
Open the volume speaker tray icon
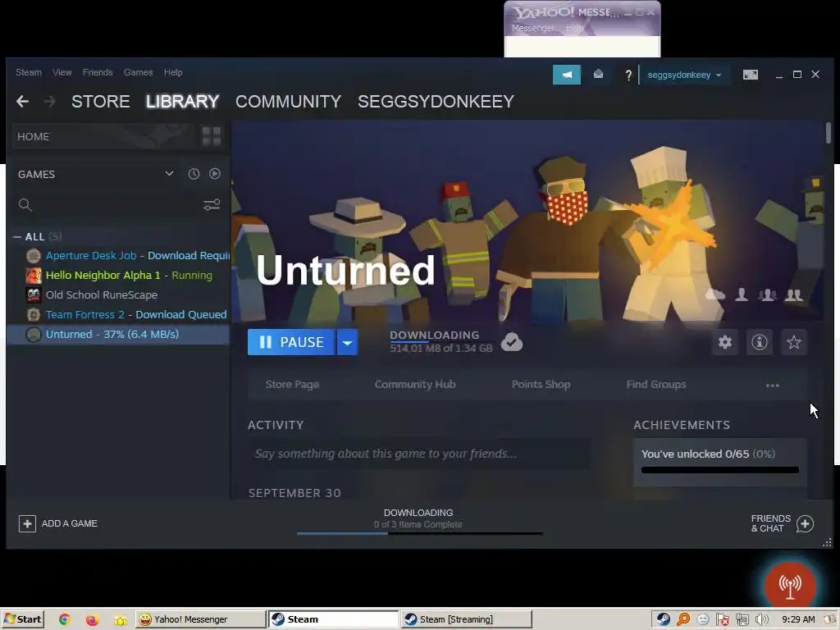[762, 619]
